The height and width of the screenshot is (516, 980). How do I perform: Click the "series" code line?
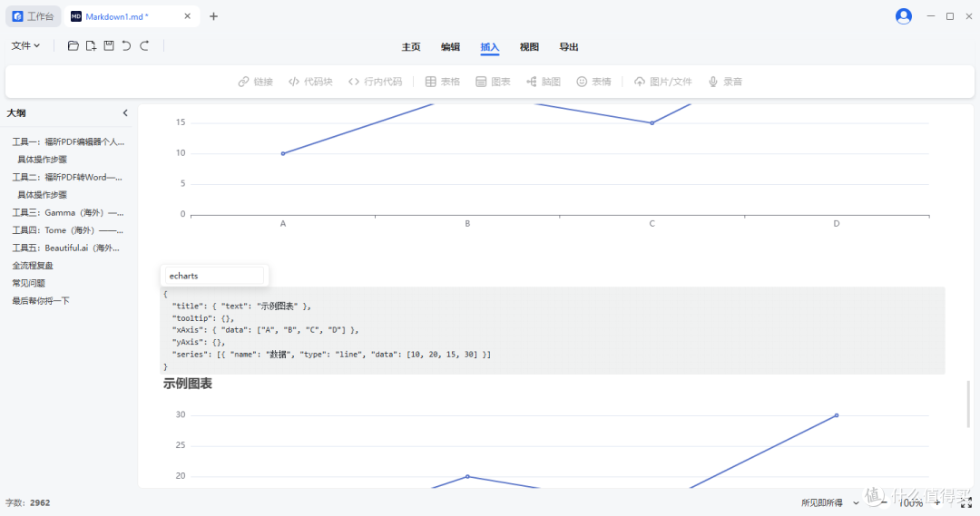(x=331, y=355)
